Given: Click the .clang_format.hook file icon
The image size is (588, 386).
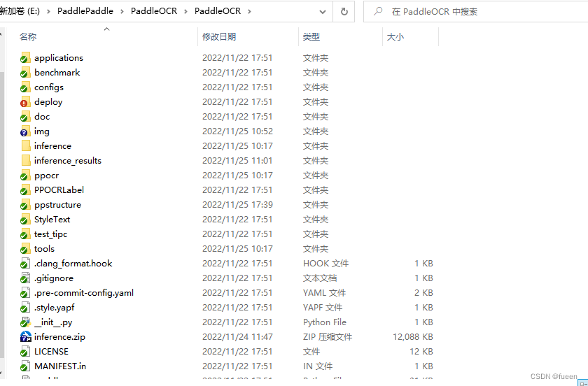Looking at the screenshot, I should tap(25, 264).
